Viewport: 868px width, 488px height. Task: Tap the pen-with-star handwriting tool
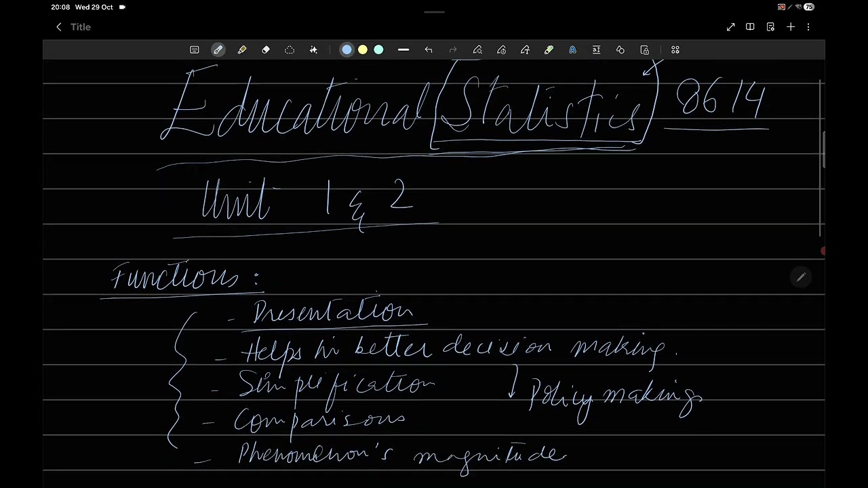pos(477,49)
